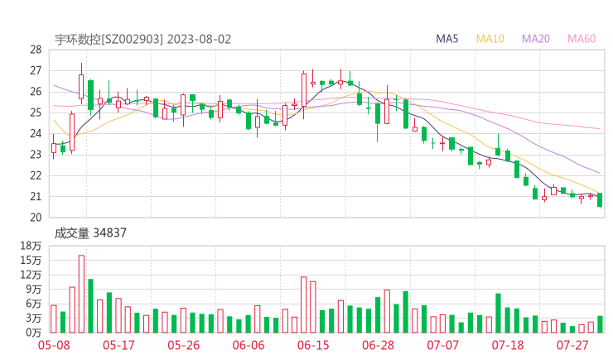Click the MA10 legend label
This screenshot has height=364, width=613.
click(x=490, y=39)
